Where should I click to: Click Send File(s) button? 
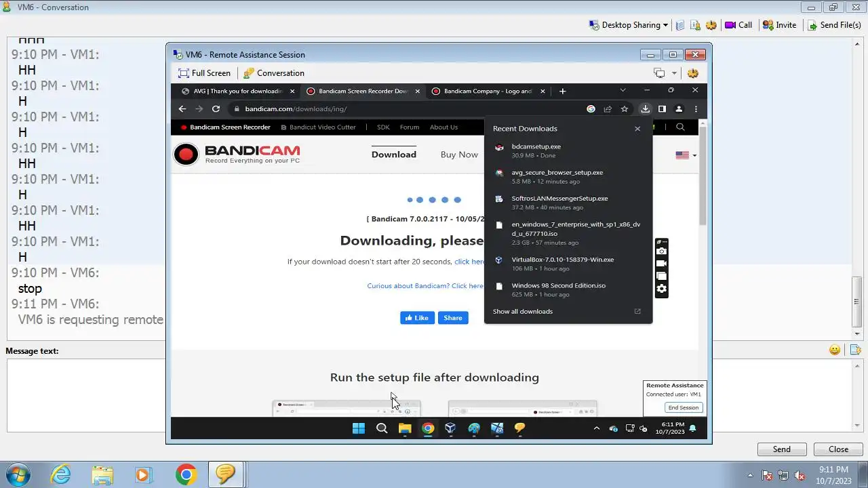(833, 25)
